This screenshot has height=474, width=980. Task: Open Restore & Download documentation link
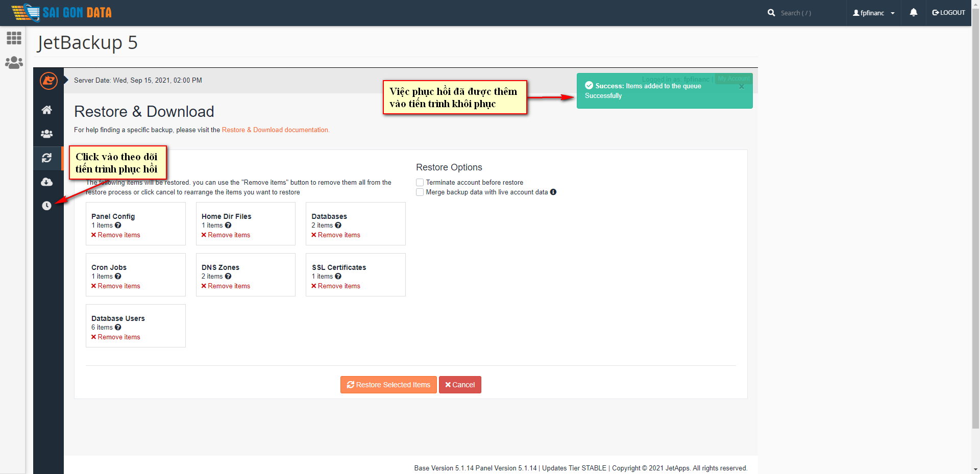(x=276, y=130)
